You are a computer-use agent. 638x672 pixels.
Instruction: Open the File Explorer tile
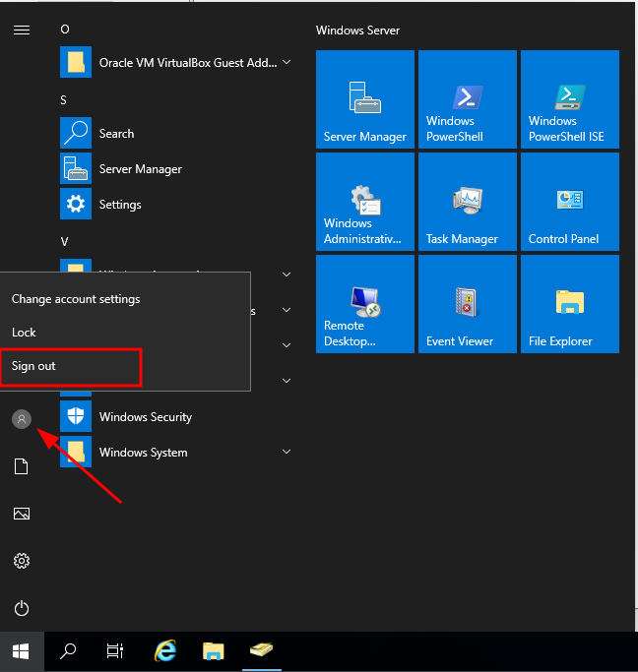[570, 303]
